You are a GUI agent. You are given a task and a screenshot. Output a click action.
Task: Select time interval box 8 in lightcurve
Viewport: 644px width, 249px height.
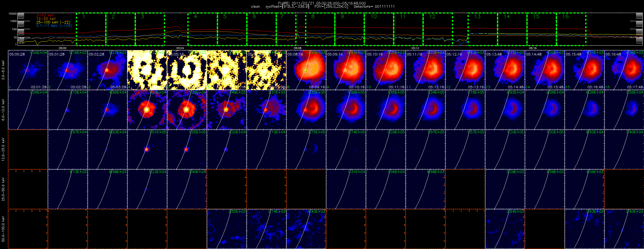320,29
